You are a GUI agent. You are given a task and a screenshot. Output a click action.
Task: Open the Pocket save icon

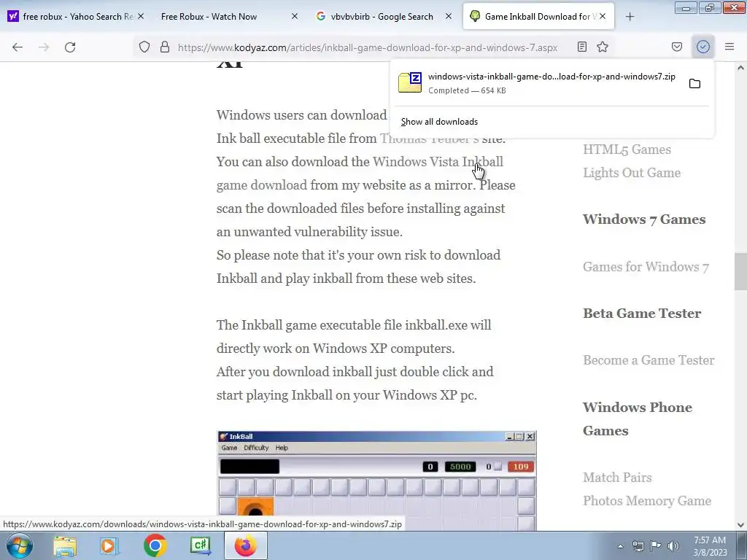(677, 47)
